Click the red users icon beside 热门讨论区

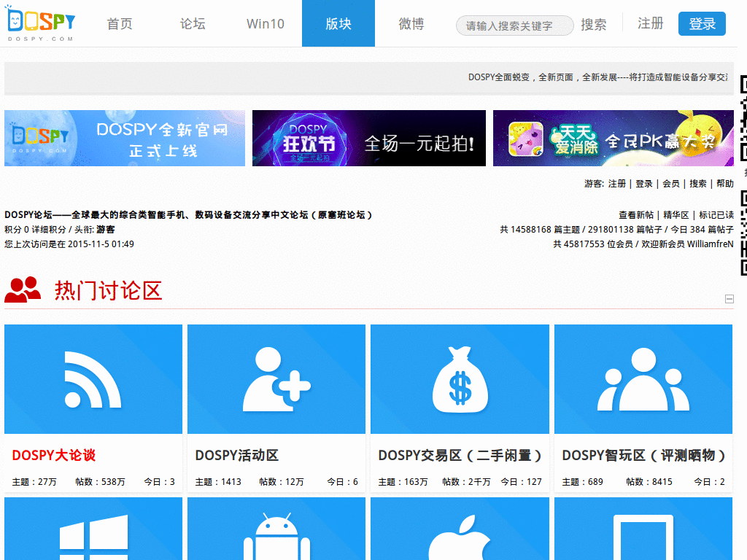point(23,289)
